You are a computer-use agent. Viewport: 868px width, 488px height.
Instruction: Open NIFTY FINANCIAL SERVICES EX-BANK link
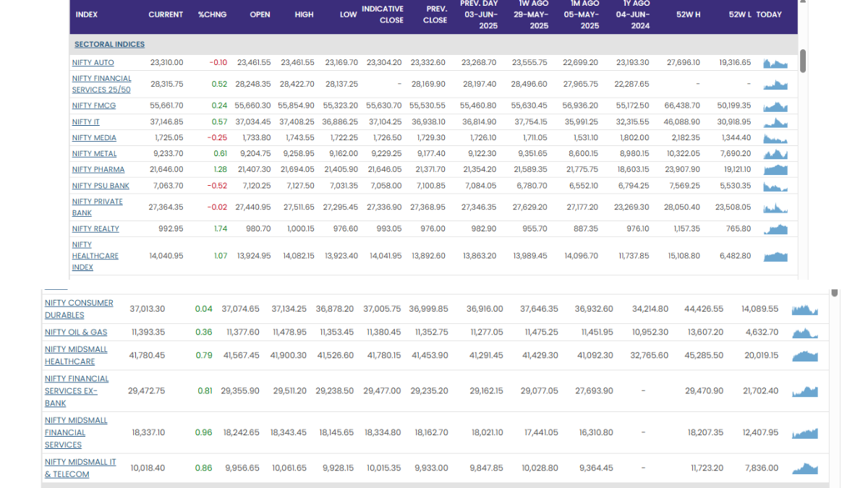[x=76, y=391]
